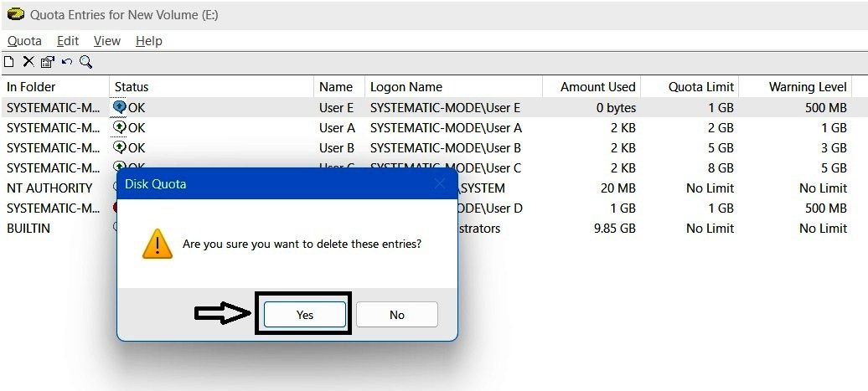Click the 5 GB warning level for User C
The height and width of the screenshot is (391, 868).
[834, 167]
